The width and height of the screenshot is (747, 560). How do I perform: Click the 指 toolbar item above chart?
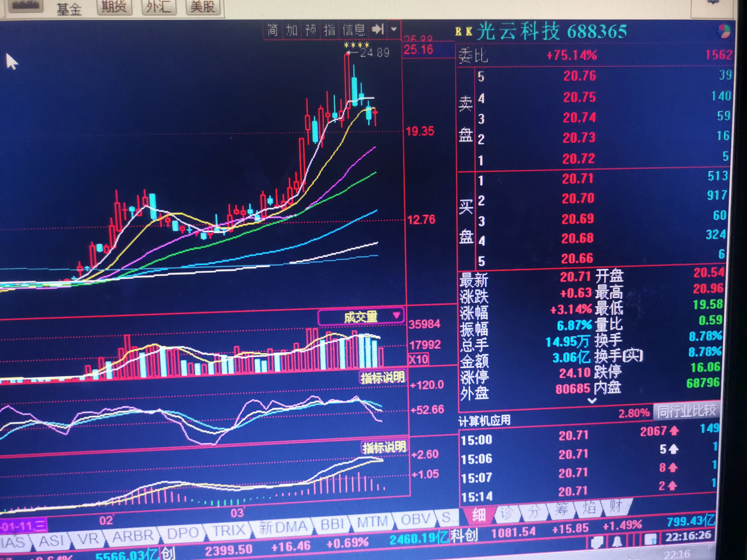pyautogui.click(x=329, y=30)
